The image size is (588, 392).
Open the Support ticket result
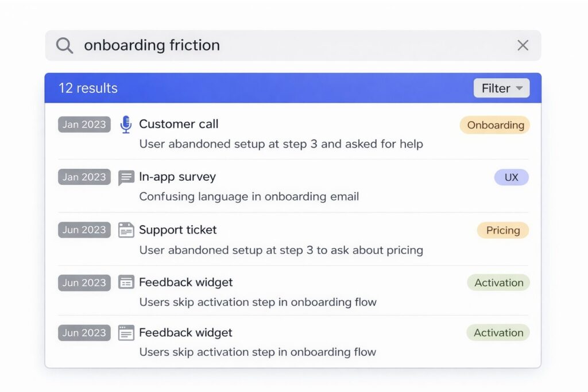click(178, 230)
